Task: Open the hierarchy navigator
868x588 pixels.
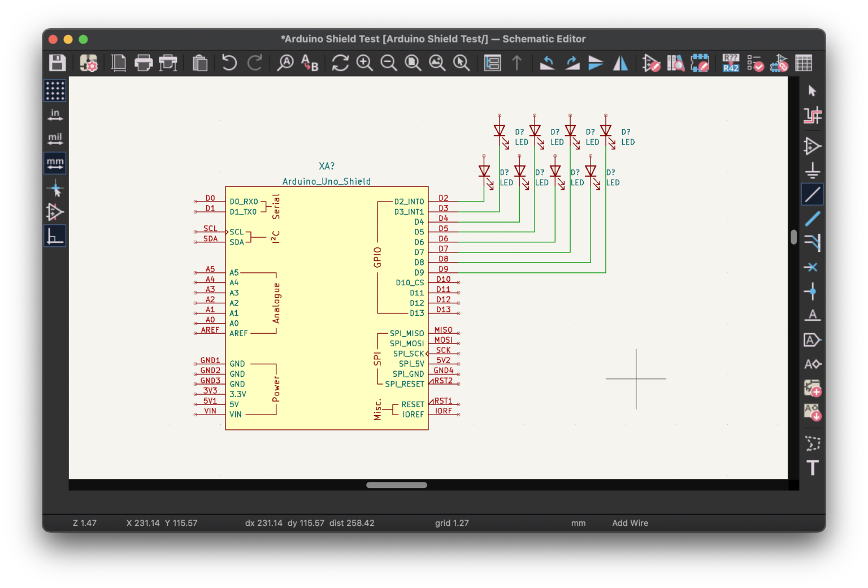Action: coord(493,63)
